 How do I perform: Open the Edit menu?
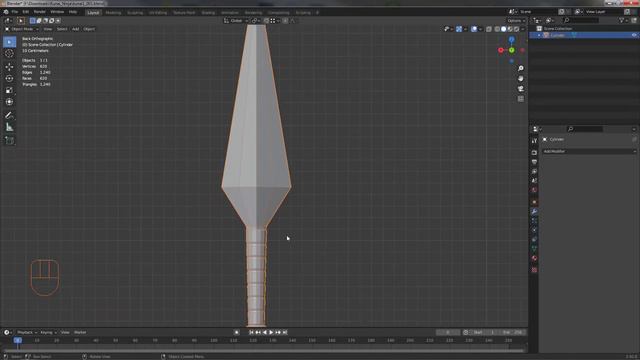pyautogui.click(x=26, y=12)
